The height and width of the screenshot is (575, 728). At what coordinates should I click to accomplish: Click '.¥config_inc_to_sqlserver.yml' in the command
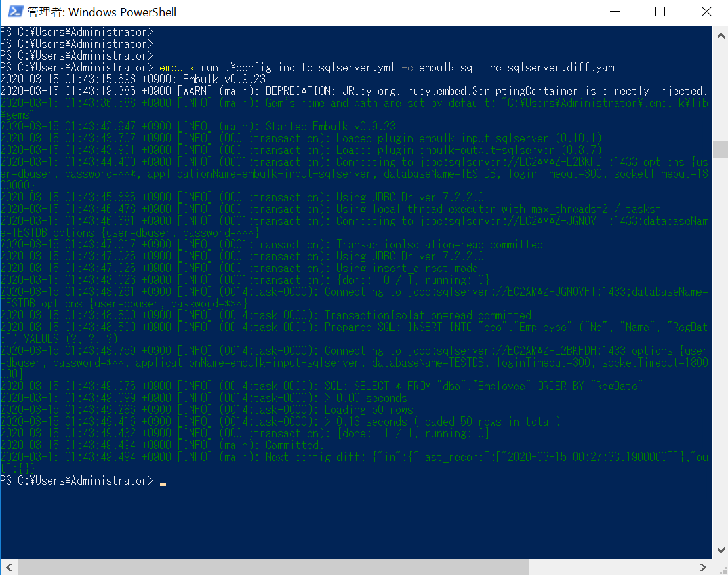pyautogui.click(x=309, y=68)
